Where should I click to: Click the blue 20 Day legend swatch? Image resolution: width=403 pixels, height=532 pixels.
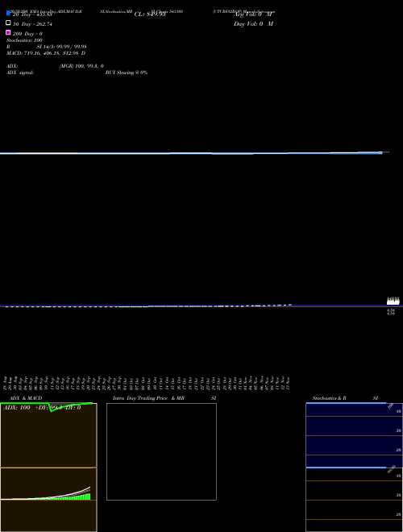pyautogui.click(x=8, y=13)
